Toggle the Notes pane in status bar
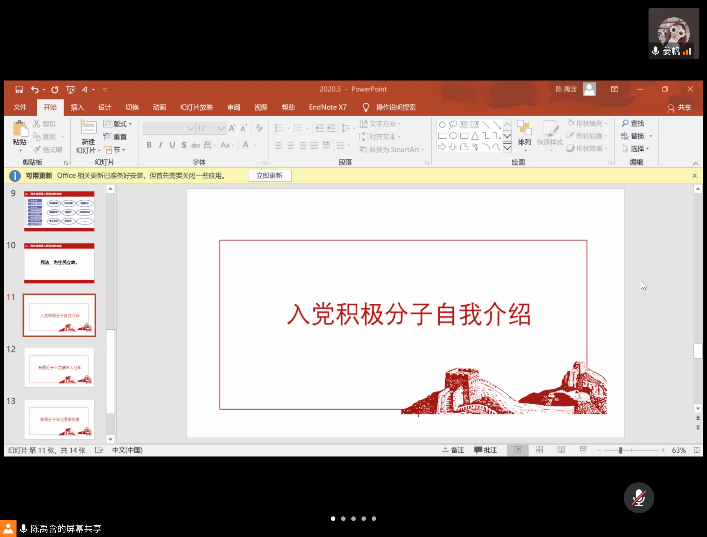Image resolution: width=707 pixels, height=537 pixels. 452,451
